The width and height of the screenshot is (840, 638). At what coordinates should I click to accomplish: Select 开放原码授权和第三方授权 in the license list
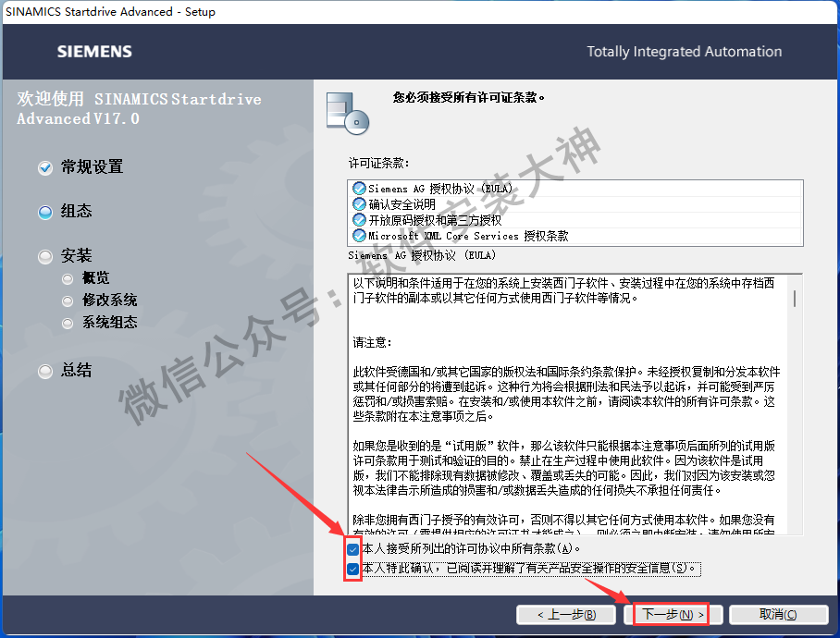[574, 220]
